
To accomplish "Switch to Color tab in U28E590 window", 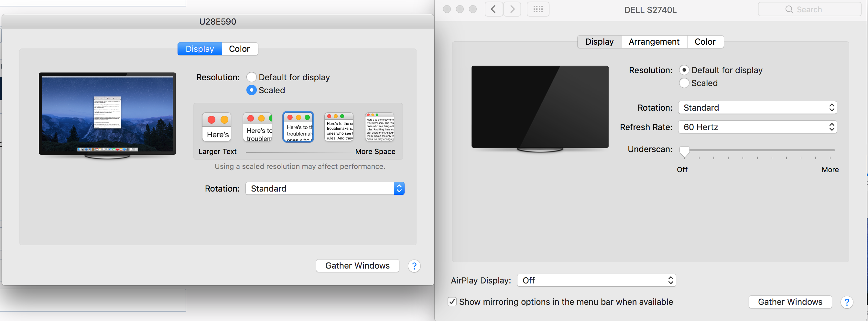I will (x=240, y=49).
